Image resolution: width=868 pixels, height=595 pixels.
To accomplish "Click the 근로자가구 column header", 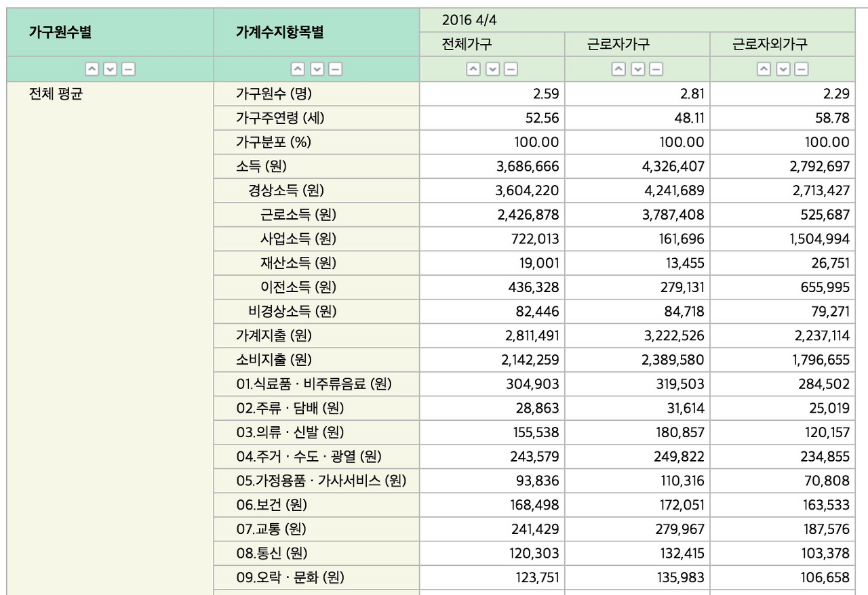I will [x=637, y=45].
